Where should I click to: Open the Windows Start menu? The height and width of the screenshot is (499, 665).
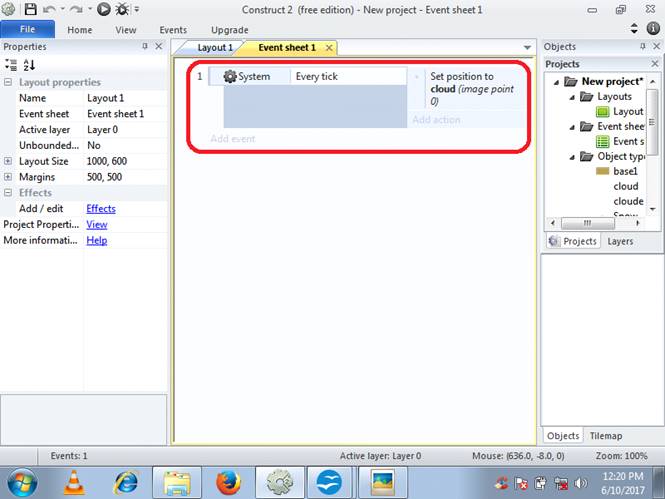point(22,482)
